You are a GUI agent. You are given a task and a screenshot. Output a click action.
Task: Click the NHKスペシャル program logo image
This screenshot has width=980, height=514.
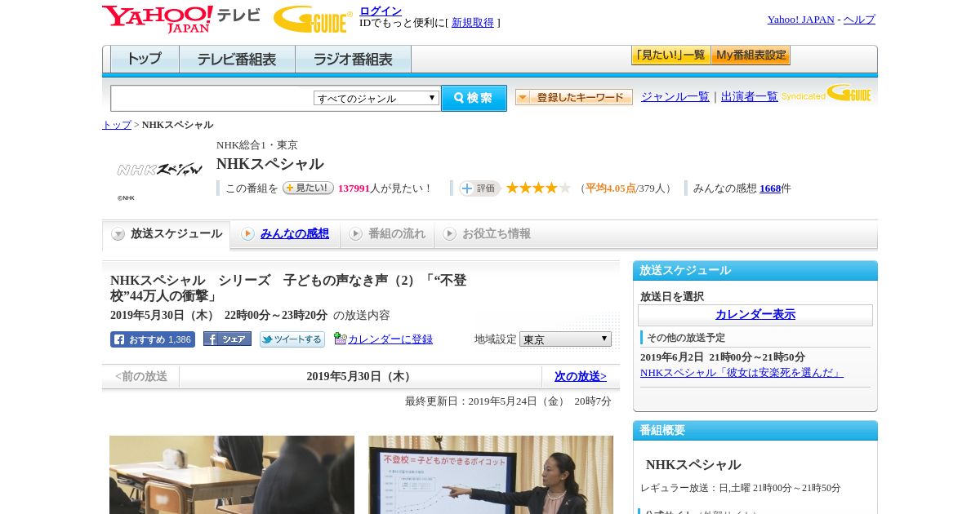point(159,170)
